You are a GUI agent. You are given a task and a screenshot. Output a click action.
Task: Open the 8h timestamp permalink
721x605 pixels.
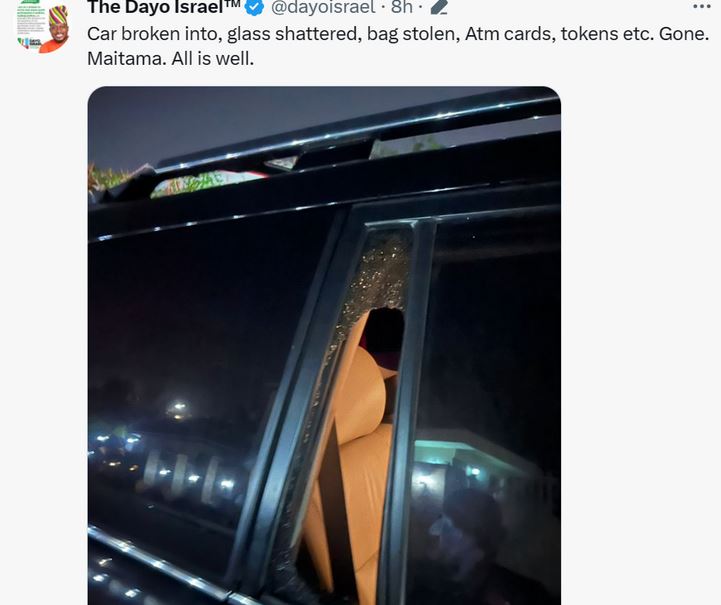coord(401,7)
